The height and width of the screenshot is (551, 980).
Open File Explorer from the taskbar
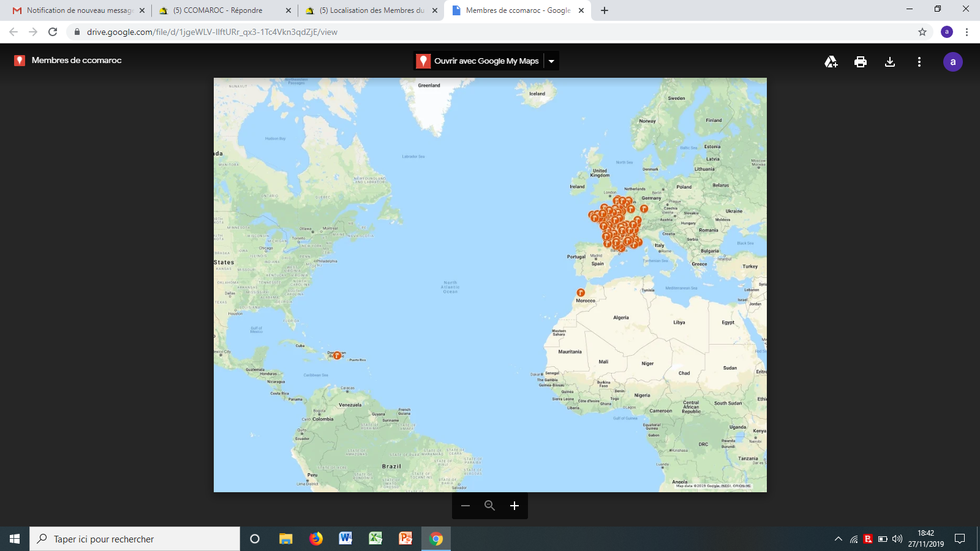tap(285, 539)
